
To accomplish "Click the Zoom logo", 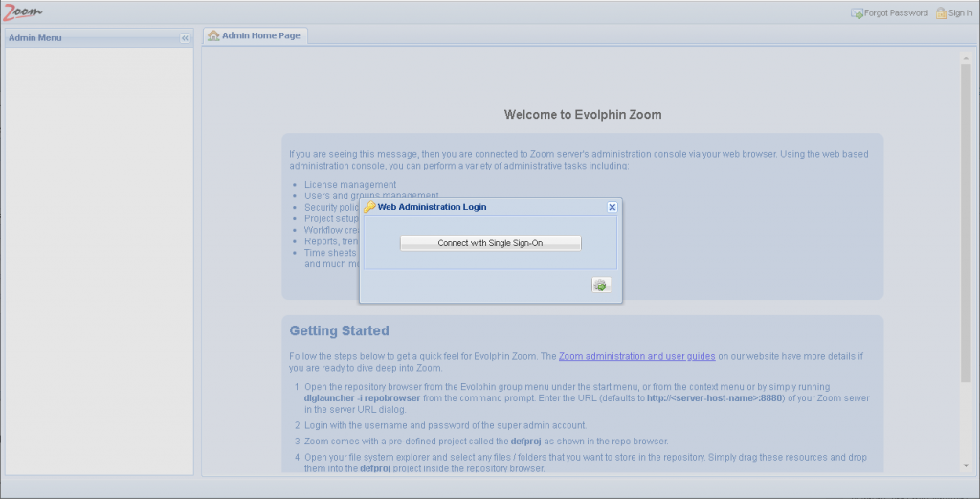I will pos(23,11).
